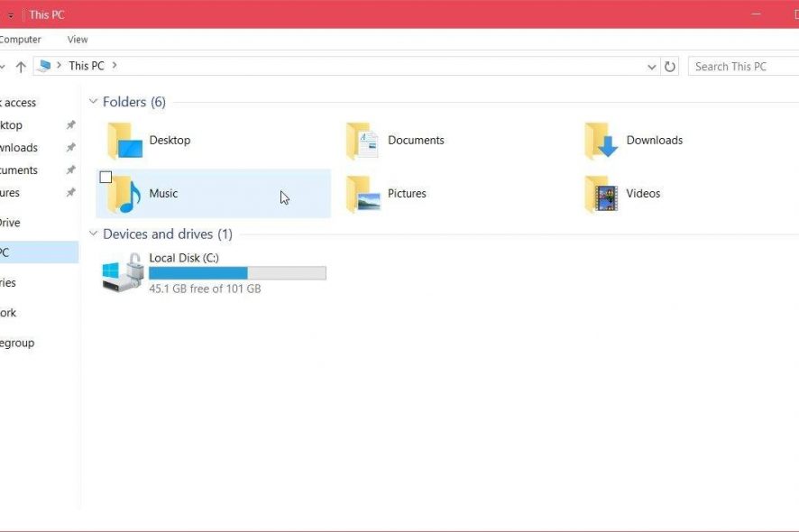Screen dimensions: 799x532
Task: Select This PC in the address path
Action: click(x=86, y=66)
